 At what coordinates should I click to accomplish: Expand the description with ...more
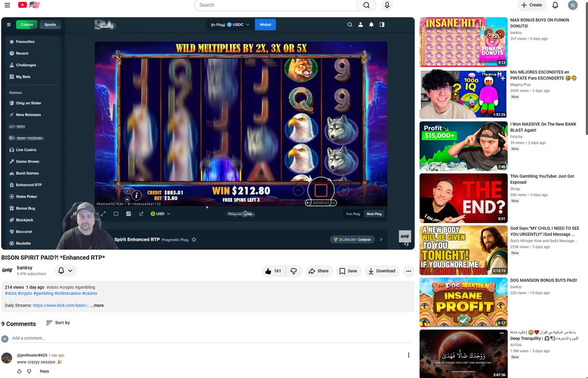click(97, 306)
